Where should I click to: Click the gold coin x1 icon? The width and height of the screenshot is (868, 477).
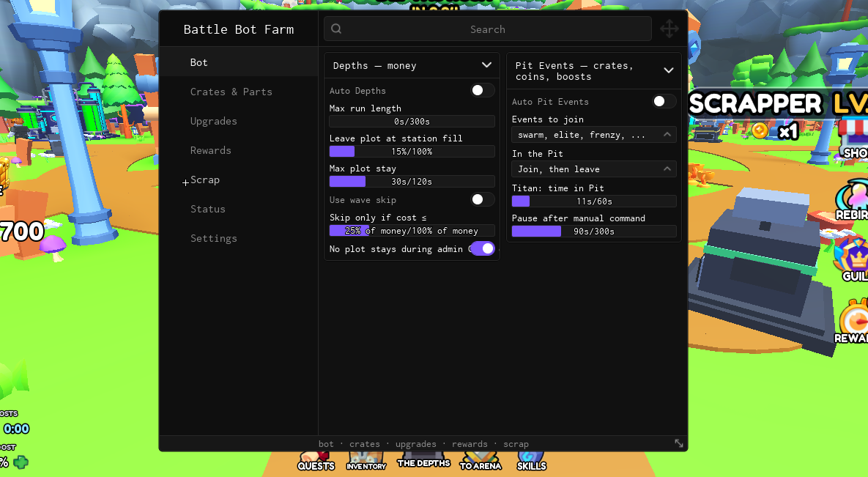[760, 130]
